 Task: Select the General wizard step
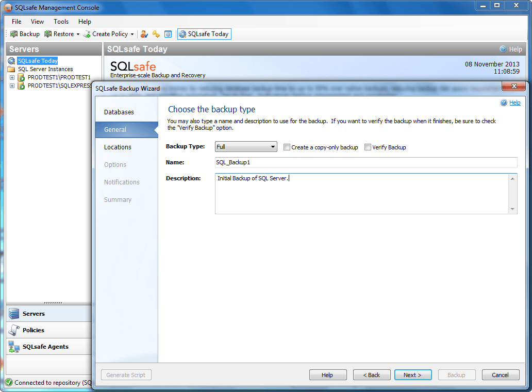[x=126, y=129]
